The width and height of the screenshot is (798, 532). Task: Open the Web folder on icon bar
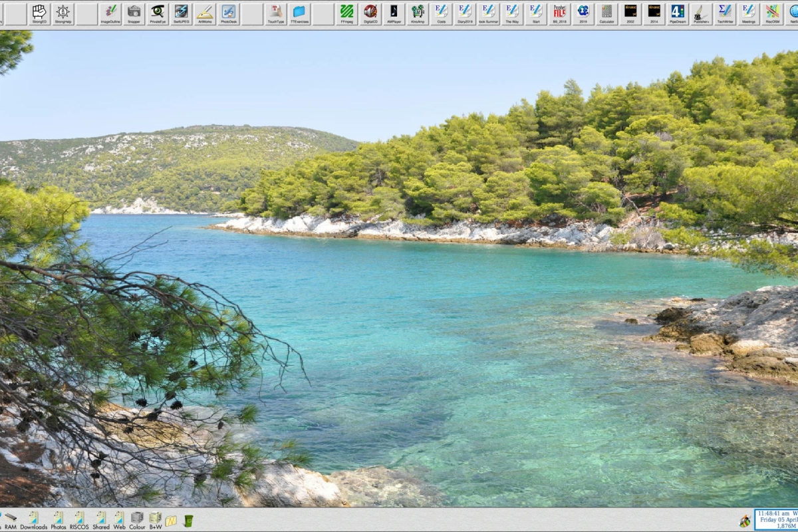[119, 521]
